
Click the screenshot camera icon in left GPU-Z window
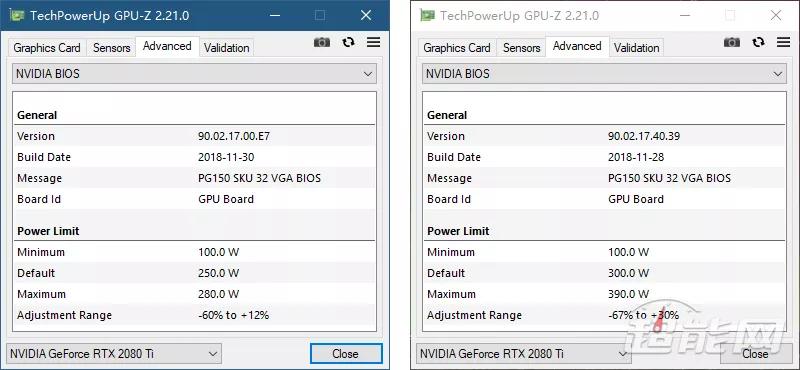tap(322, 42)
